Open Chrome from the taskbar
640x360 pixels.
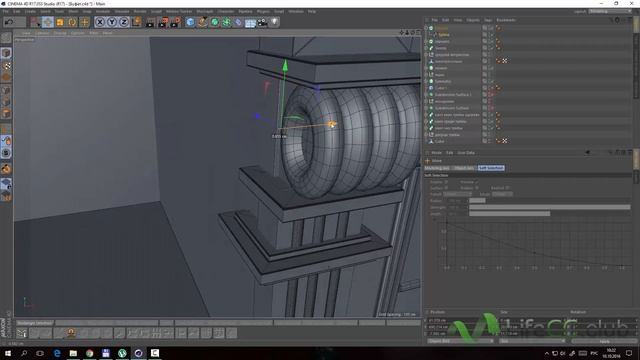[89, 353]
